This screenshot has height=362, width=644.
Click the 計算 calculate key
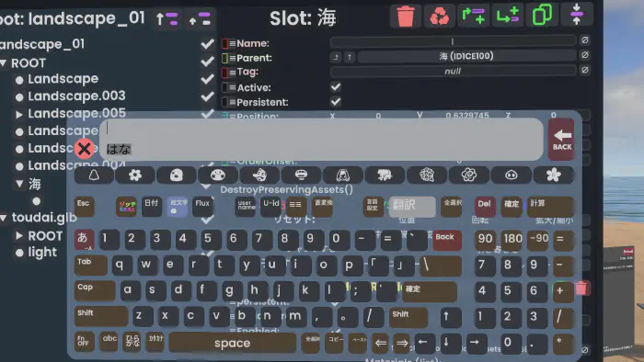click(x=549, y=206)
